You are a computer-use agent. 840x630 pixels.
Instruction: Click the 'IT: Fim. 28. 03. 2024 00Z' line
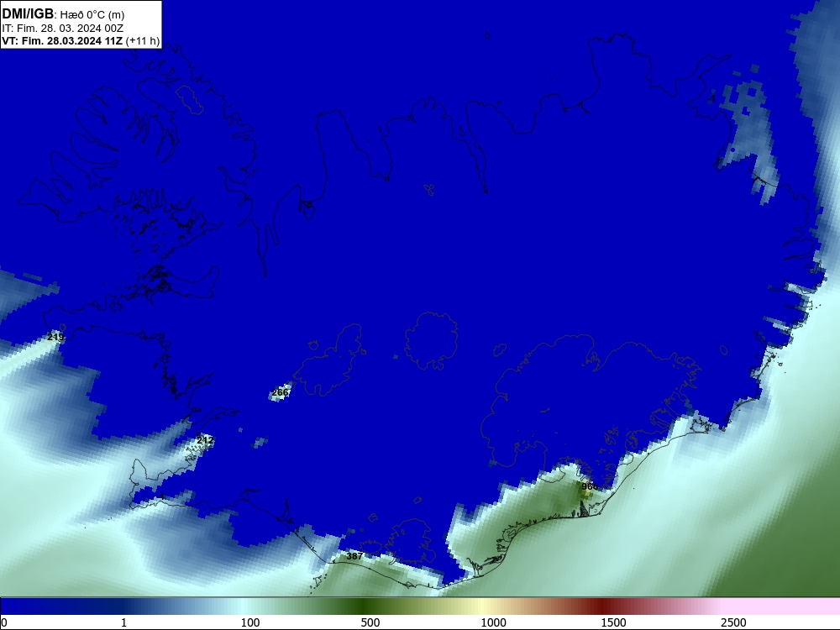[62, 29]
